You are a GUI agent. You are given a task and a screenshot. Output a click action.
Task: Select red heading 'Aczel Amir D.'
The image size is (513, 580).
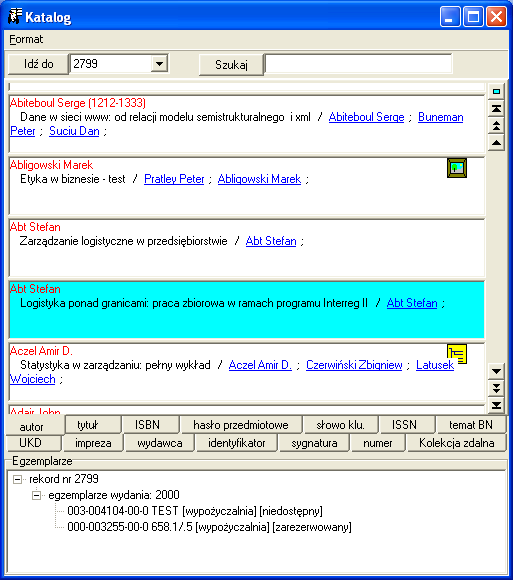41,351
